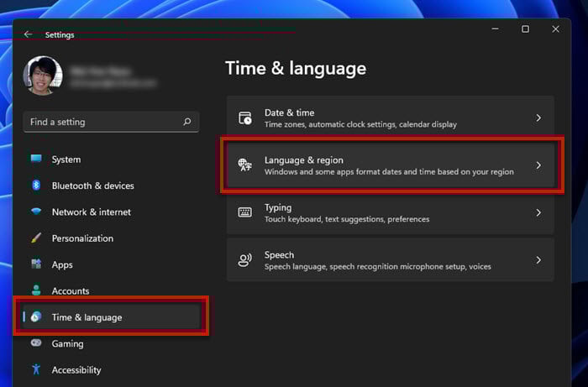Viewport: 588px width, 387px height.
Task: Click the Apps icon in sidebar
Action: [36, 264]
